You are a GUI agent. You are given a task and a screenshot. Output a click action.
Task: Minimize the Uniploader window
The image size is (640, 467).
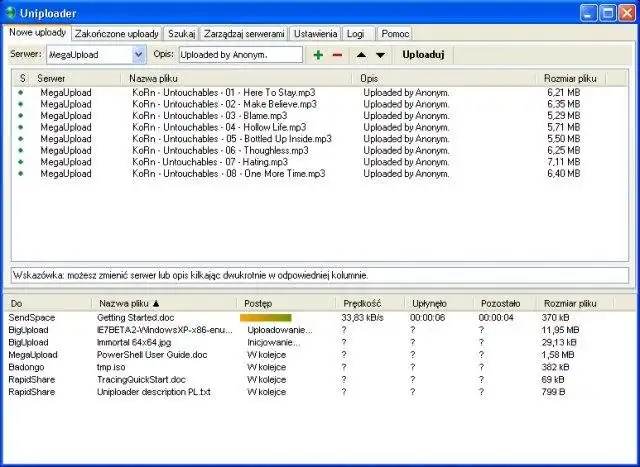[588, 13]
